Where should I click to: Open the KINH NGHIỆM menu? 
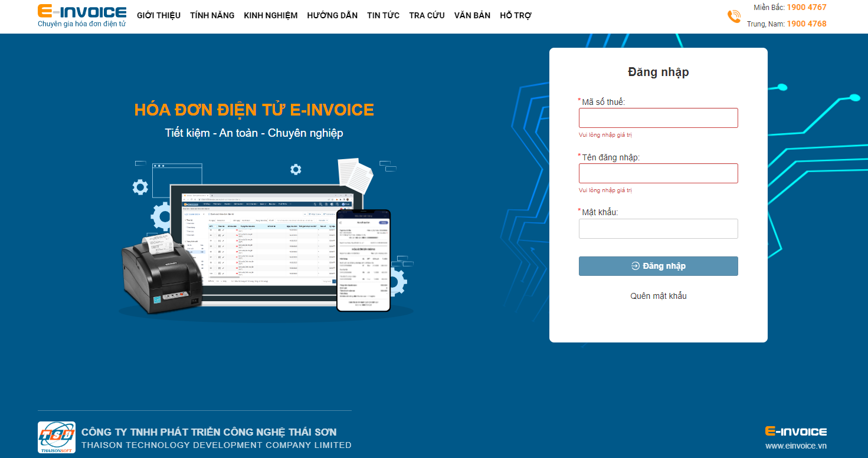tap(270, 15)
